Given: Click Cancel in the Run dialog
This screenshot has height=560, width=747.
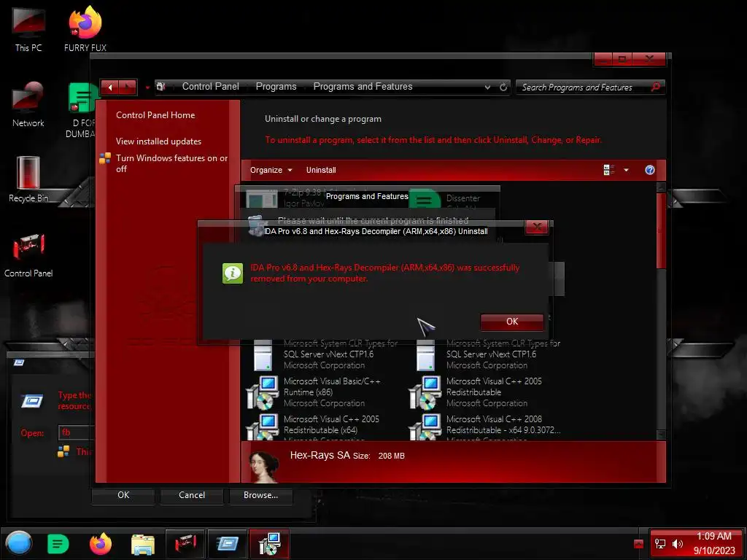Looking at the screenshot, I should (x=192, y=495).
